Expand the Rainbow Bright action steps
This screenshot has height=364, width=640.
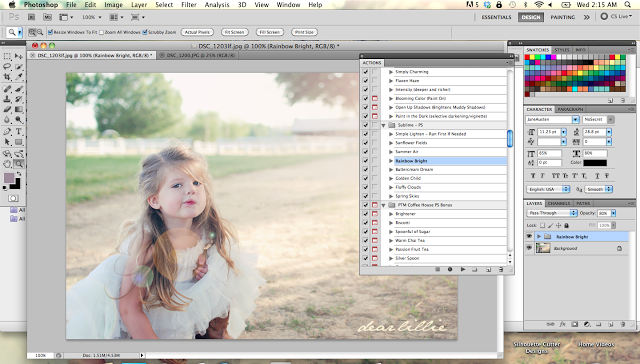391,161
